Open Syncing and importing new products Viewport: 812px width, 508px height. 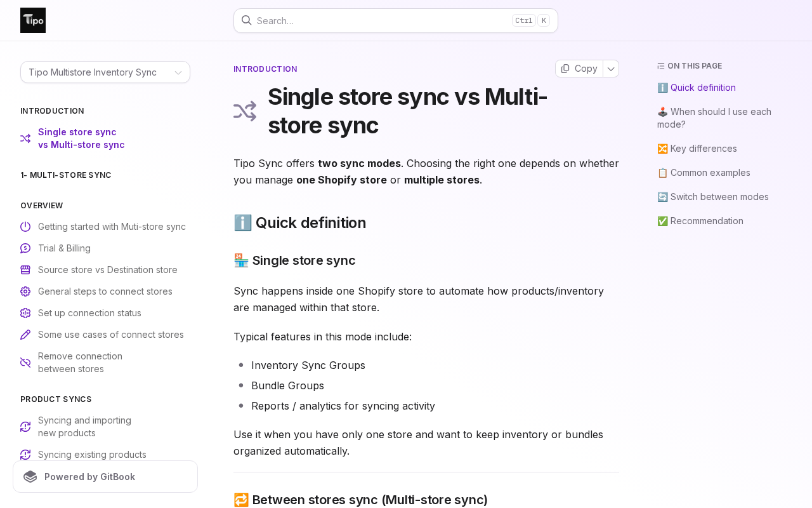(x=84, y=427)
